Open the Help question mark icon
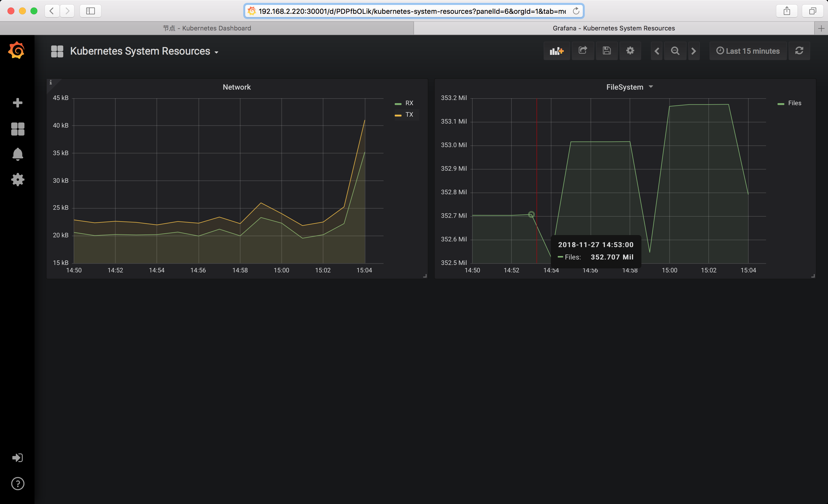Image resolution: width=828 pixels, height=504 pixels. [x=18, y=484]
